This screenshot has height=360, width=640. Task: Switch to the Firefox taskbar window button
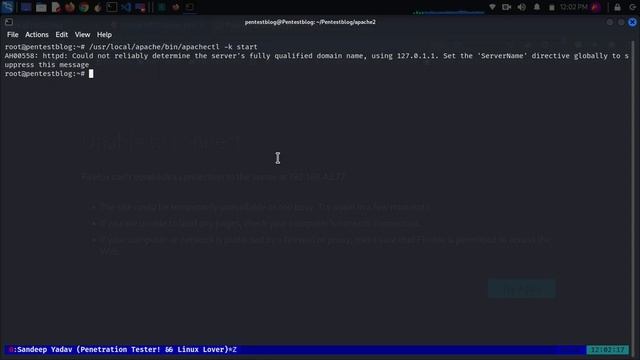176,7
